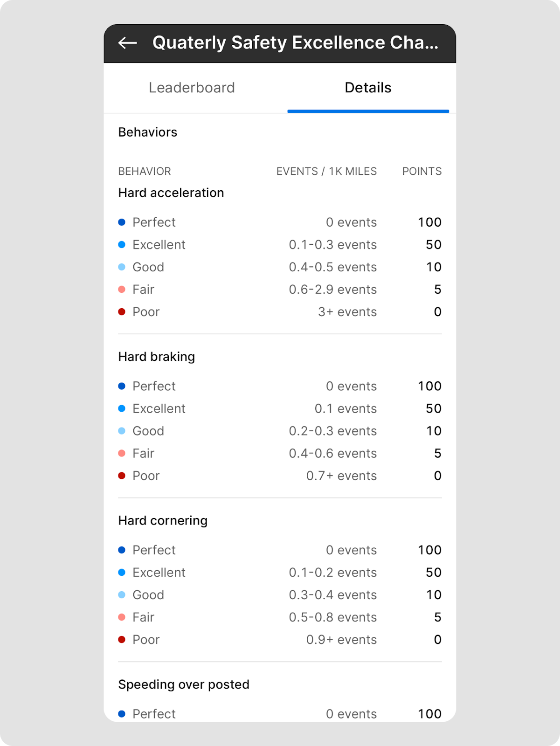Click the Hard cornering section heading

click(163, 521)
